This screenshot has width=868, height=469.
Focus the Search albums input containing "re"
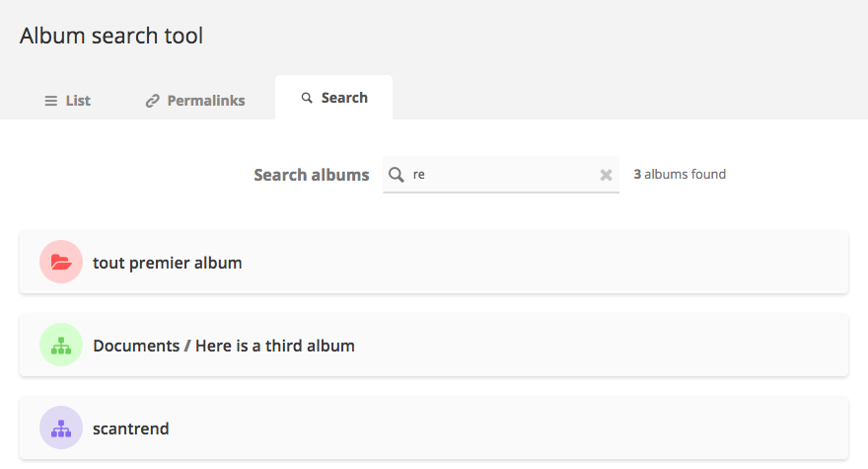pos(501,175)
